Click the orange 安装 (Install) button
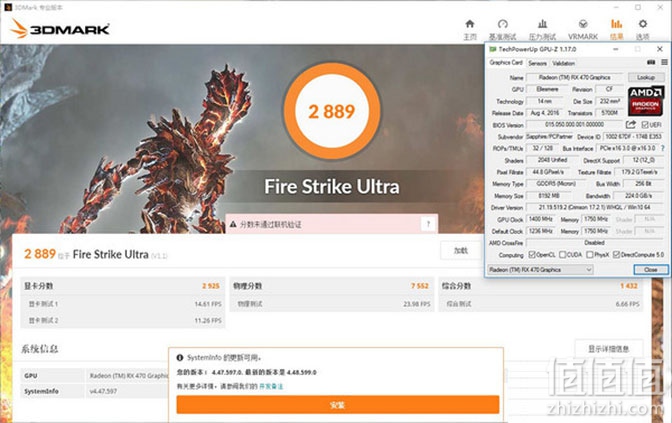The width and height of the screenshot is (672, 423). [338, 405]
